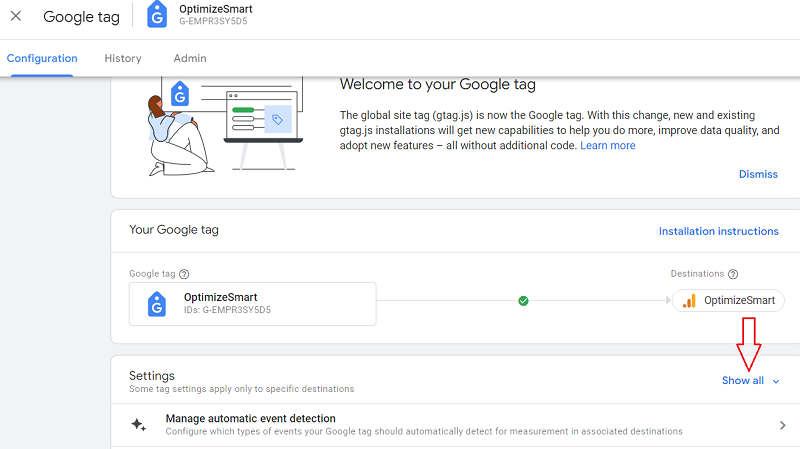Viewport: 800px width, 449px height.
Task: Click the chevron next to Show all
Action: click(776, 381)
